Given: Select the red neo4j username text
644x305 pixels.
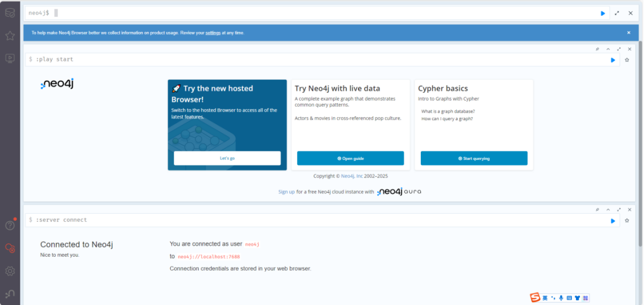Looking at the screenshot, I should [252, 244].
